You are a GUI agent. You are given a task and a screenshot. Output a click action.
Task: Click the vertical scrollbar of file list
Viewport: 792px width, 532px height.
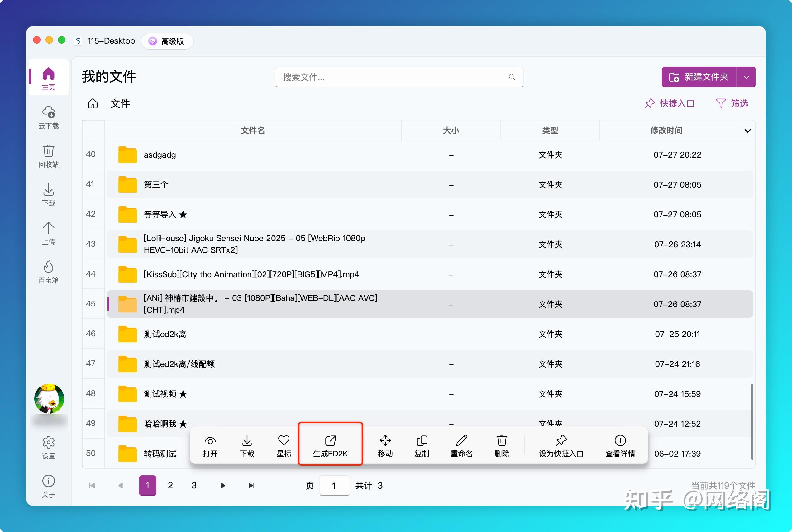752,421
